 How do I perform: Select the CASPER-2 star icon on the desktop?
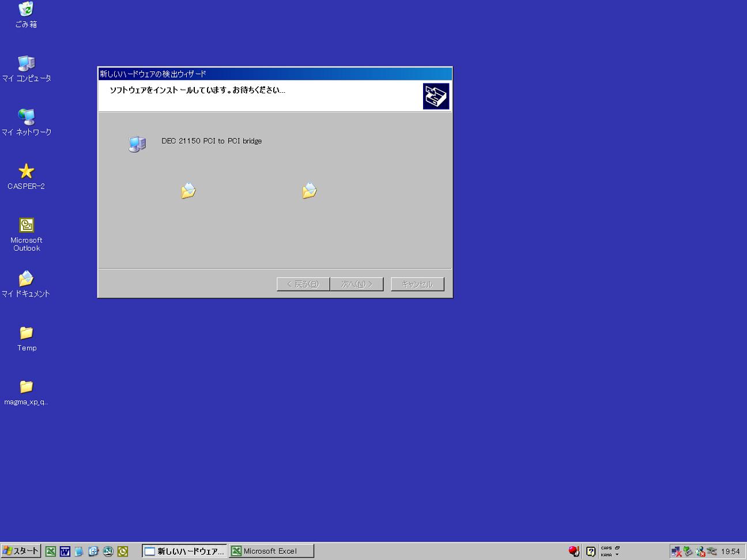[x=26, y=177]
